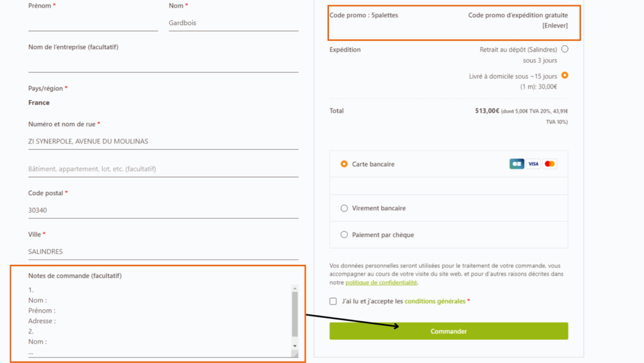Select the Visa payment icon
The image size is (644, 363).
click(533, 163)
